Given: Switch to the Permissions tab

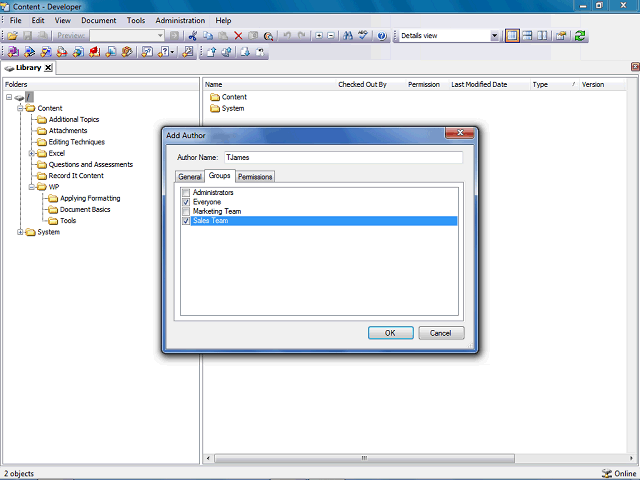Looking at the screenshot, I should pyautogui.click(x=255, y=177).
